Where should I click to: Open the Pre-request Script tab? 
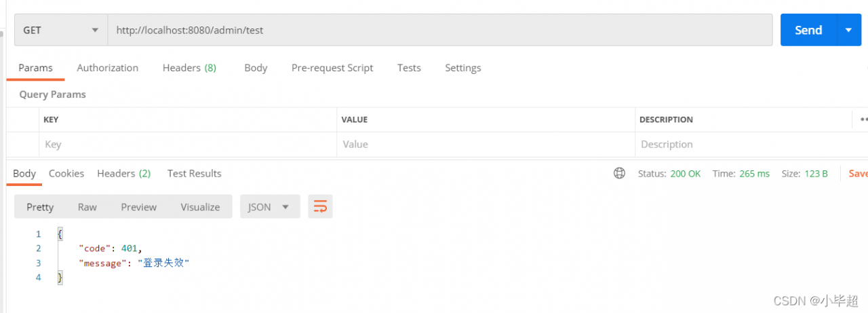332,68
